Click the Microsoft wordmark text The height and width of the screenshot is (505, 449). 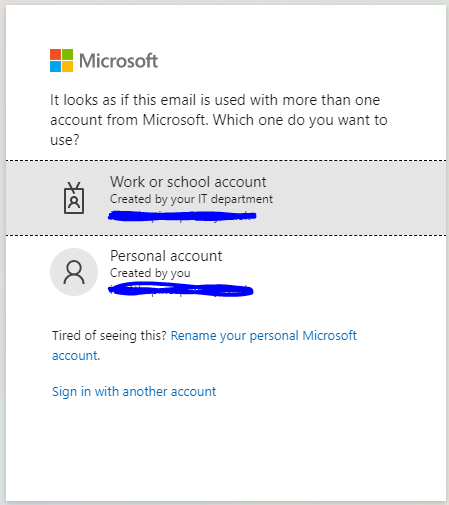[118, 61]
